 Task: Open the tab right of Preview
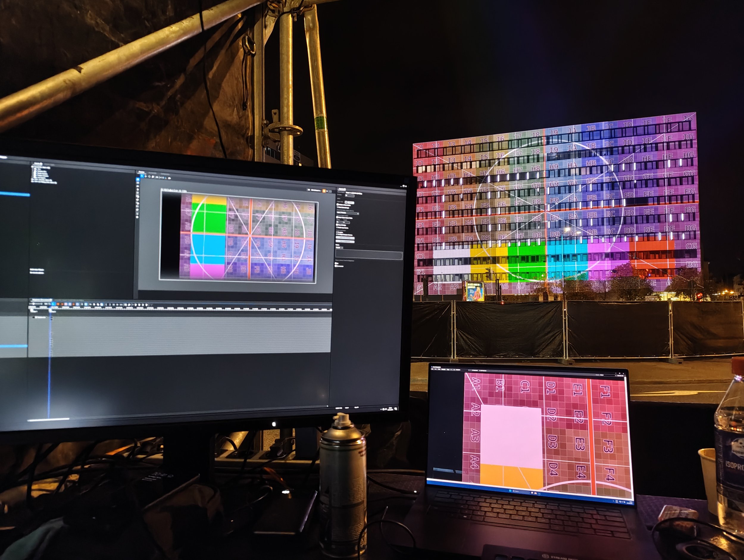tap(153, 173)
